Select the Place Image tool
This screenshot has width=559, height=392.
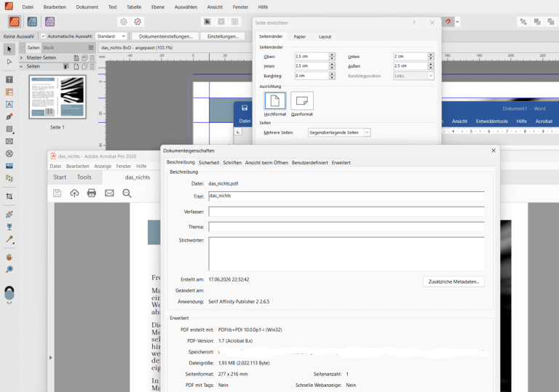click(x=9, y=166)
